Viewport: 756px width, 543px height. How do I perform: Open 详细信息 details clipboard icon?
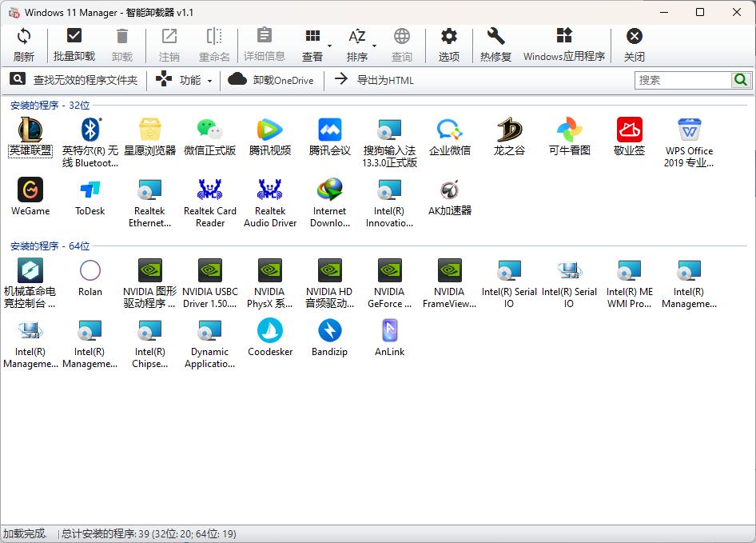pos(265,35)
